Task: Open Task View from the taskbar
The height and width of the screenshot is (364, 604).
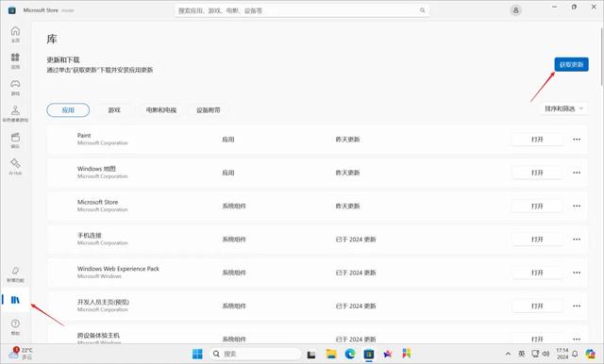Action: (x=311, y=354)
